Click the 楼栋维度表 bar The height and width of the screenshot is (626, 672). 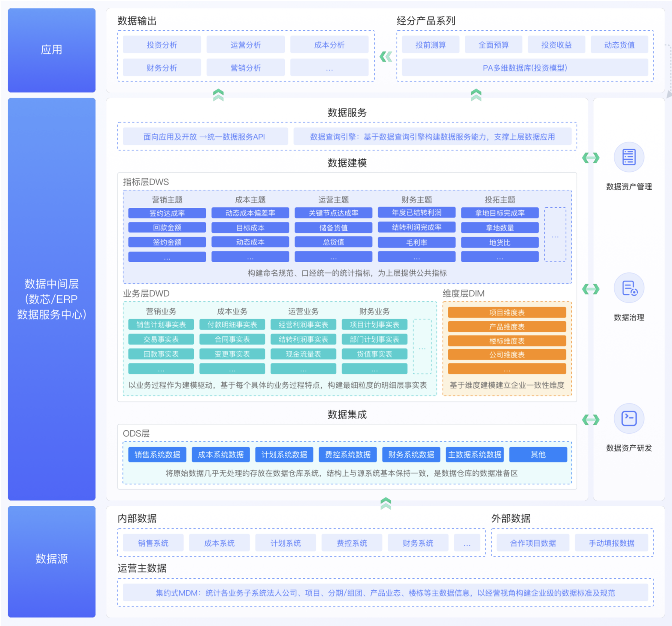point(507,341)
